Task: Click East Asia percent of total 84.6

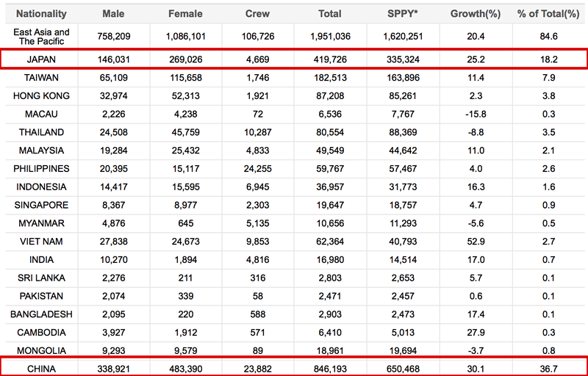Action: [x=548, y=36]
